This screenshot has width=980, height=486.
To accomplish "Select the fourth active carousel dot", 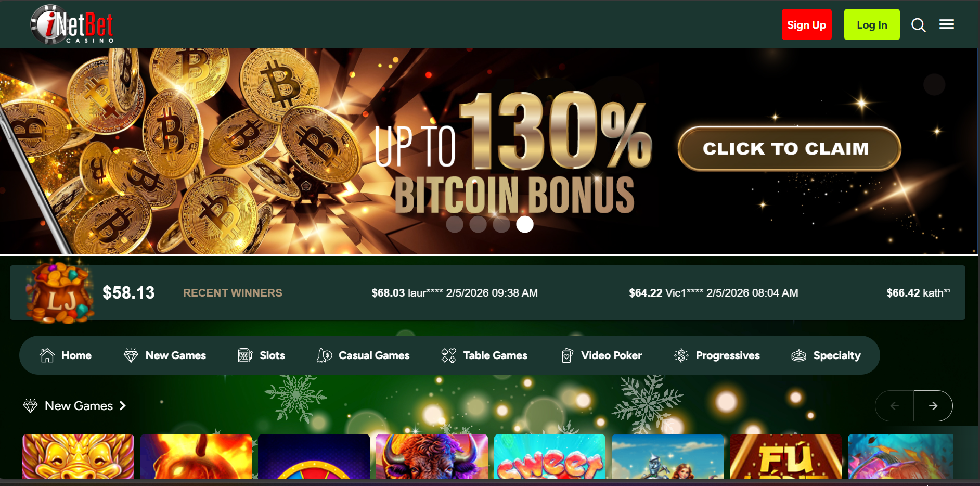I will [x=524, y=224].
